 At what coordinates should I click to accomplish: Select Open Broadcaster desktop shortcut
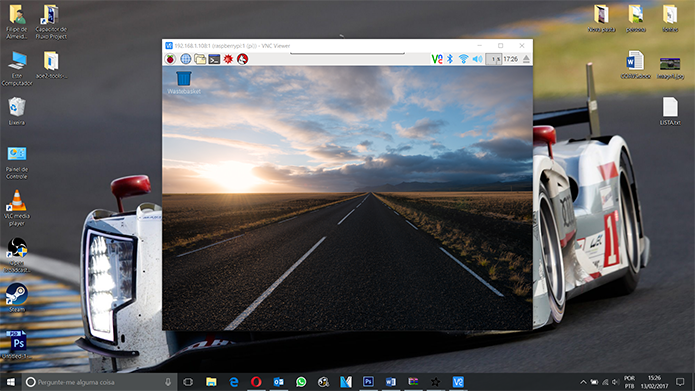click(x=17, y=255)
